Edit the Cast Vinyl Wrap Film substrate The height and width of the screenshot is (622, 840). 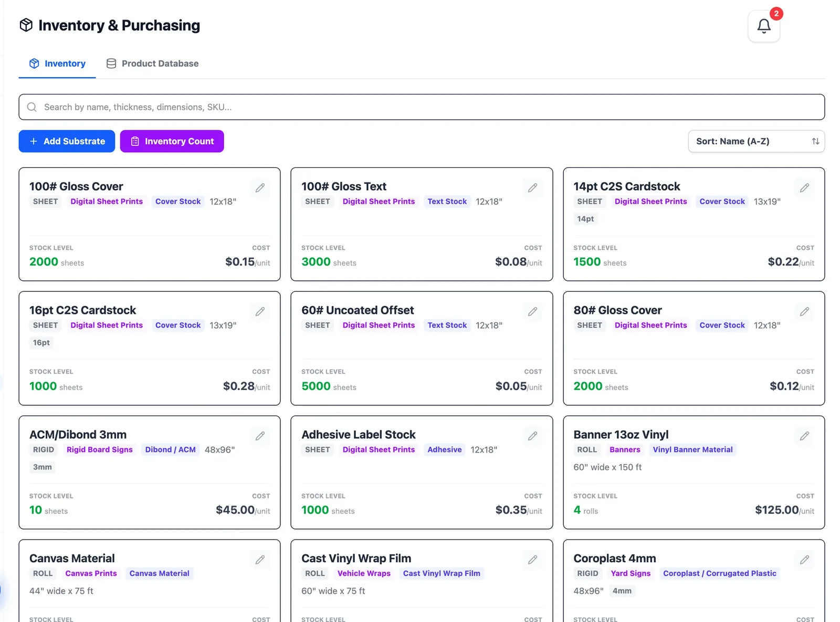pos(532,560)
